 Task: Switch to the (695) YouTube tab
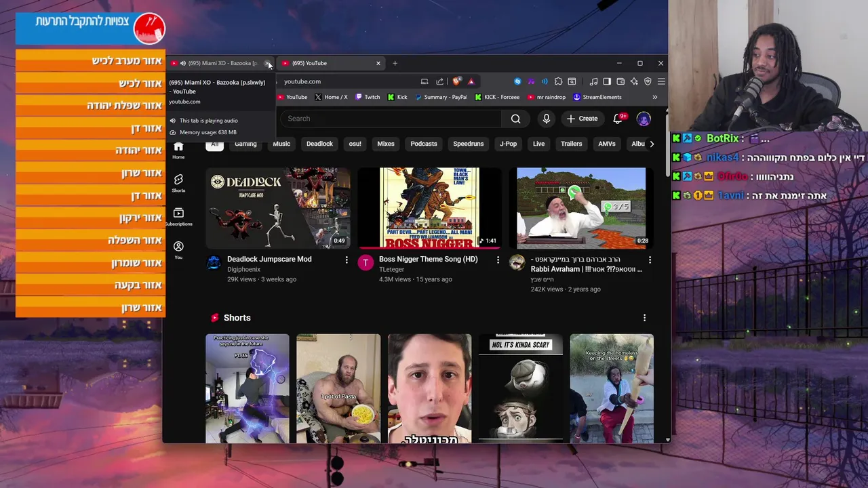tap(331, 63)
